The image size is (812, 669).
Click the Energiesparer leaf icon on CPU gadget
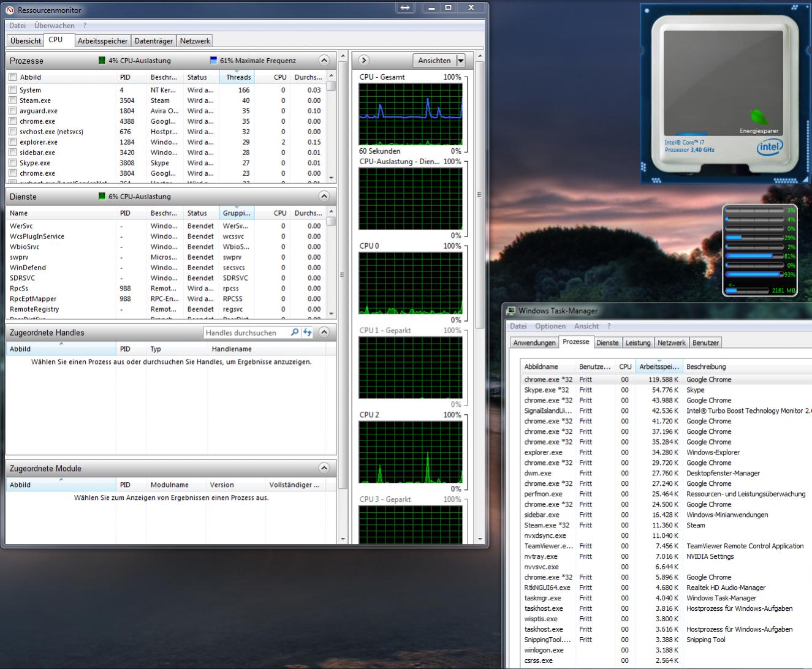pos(759,116)
